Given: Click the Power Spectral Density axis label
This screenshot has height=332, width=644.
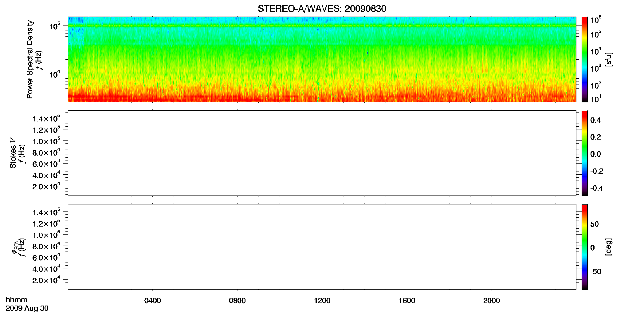Looking at the screenshot, I should click(x=30, y=59).
